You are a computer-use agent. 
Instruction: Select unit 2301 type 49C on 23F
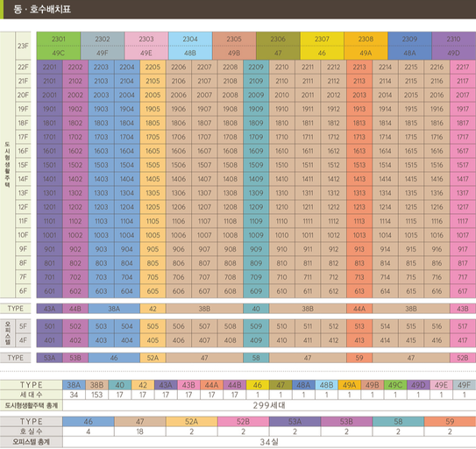[58, 46]
